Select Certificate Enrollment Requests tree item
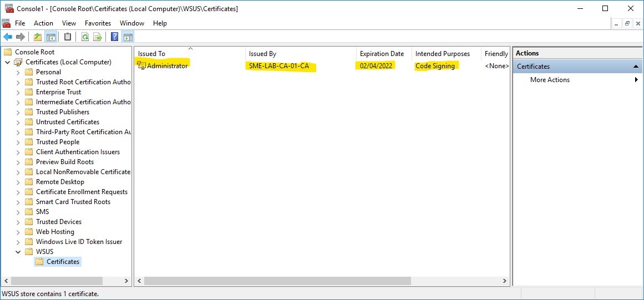The width and height of the screenshot is (644, 300). click(82, 192)
